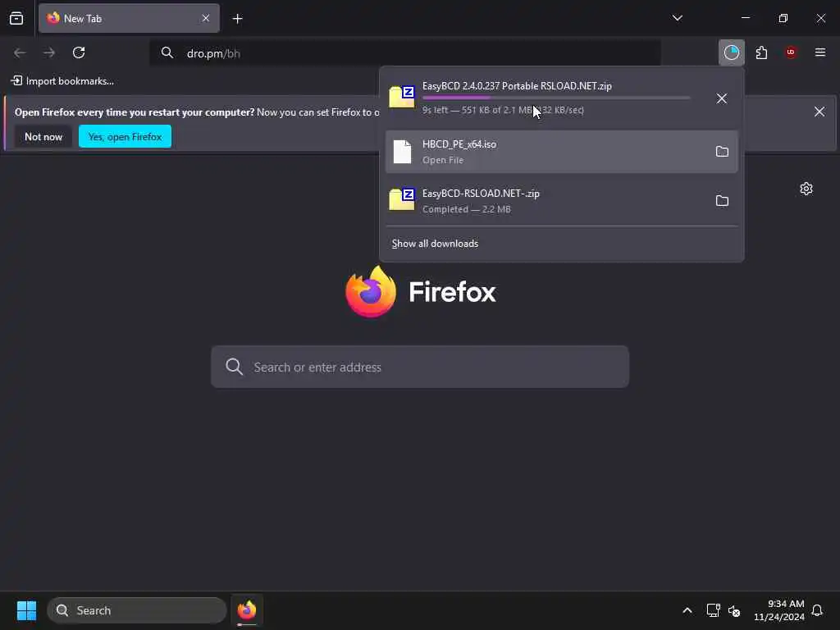
Task: Click Yes, open Firefox button
Action: tap(125, 137)
